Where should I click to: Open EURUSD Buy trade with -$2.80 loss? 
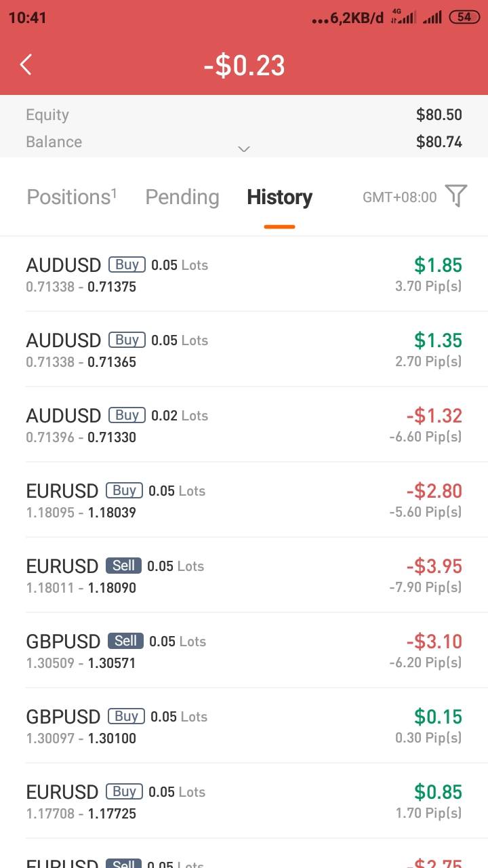coord(244,500)
